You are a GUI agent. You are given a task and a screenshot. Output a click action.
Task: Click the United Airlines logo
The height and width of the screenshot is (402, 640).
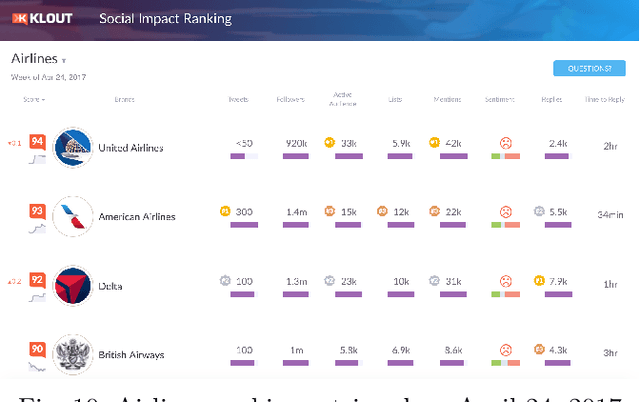click(72, 148)
